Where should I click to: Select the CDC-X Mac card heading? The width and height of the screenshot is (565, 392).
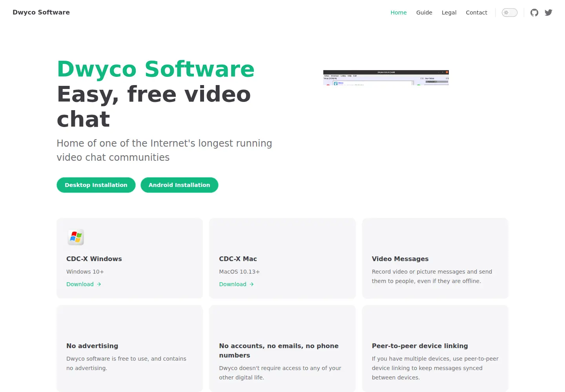pos(238,259)
